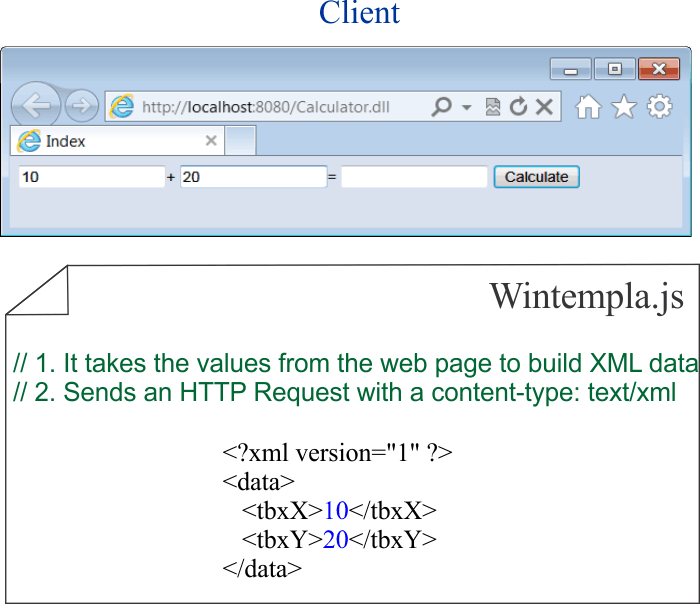Click the Internet Explorer icon in address bar
This screenshot has width=700, height=604.
click(122, 106)
